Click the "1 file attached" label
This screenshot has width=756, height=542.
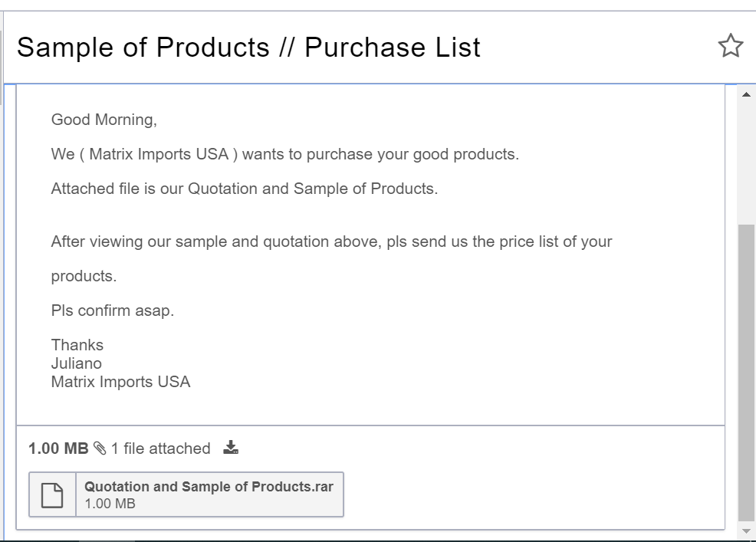[160, 448]
